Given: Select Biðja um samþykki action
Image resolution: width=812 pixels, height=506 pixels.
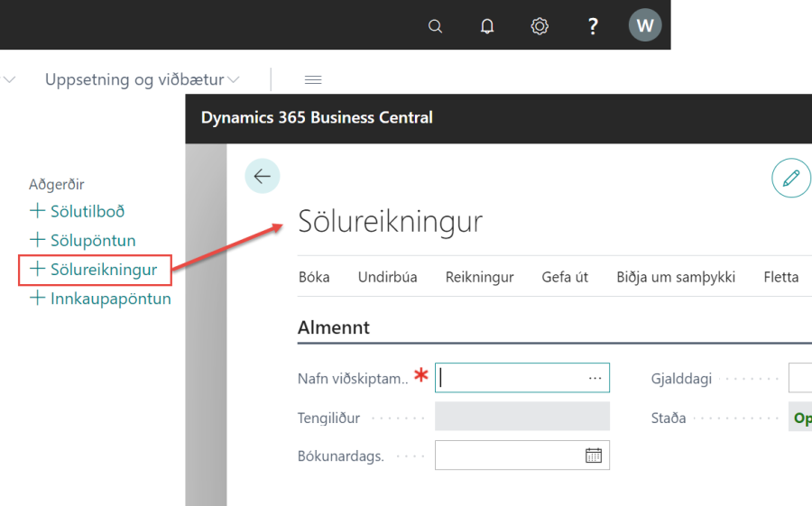Looking at the screenshot, I should click(x=676, y=277).
